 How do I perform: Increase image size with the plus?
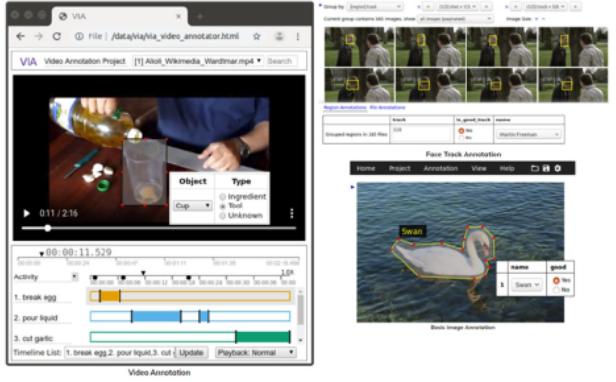tap(537, 19)
